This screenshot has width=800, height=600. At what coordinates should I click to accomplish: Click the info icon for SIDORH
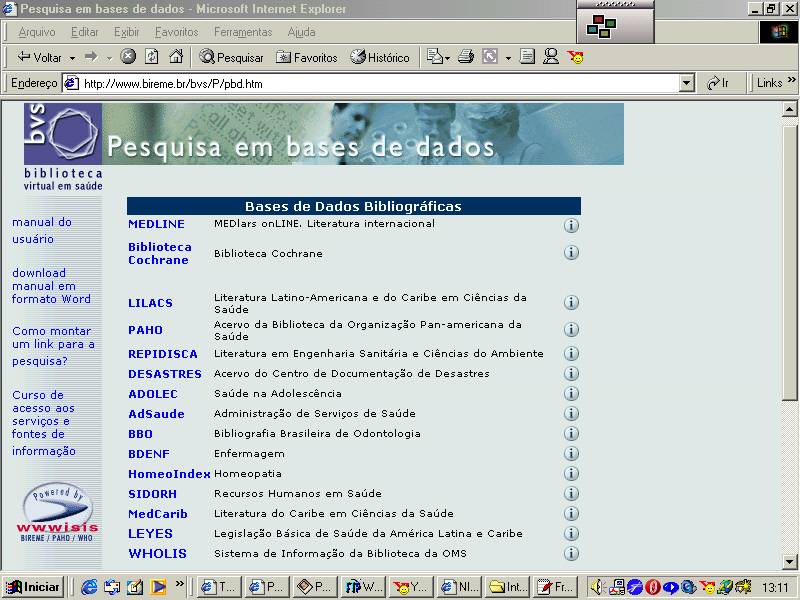571,493
